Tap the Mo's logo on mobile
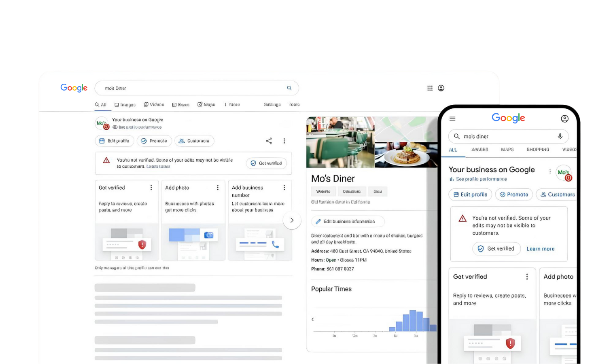The height and width of the screenshot is (364, 607). coord(563,173)
